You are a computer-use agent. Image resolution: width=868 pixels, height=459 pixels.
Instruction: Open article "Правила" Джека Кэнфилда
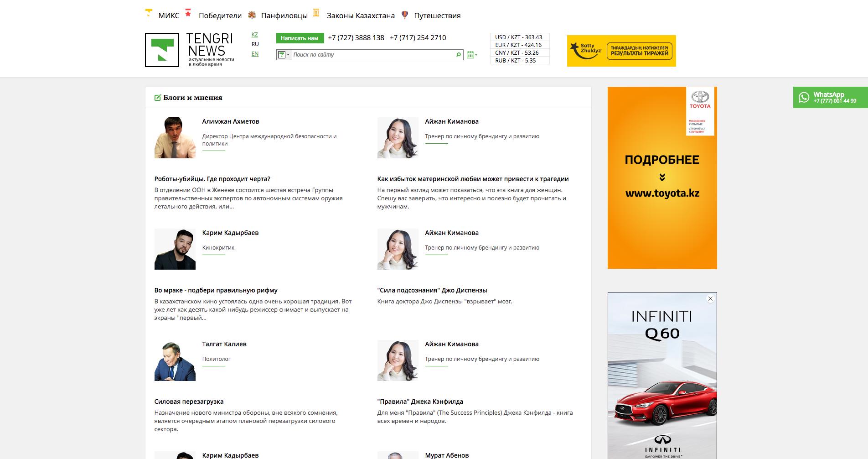click(x=420, y=402)
